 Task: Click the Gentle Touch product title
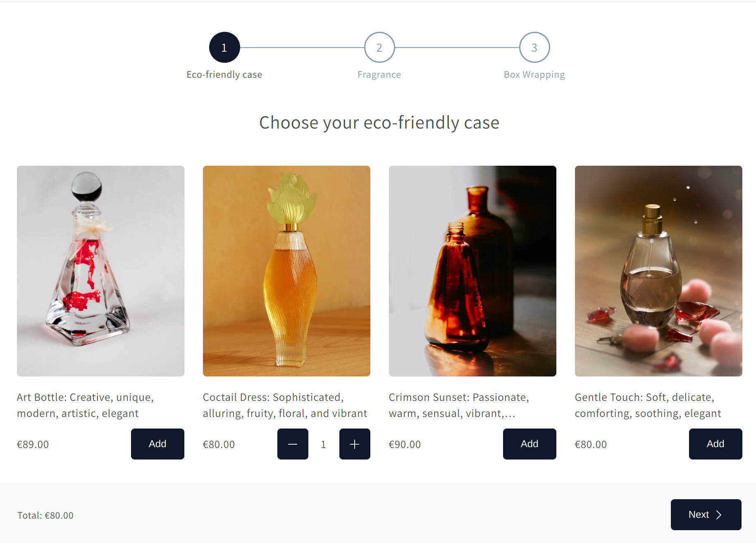[648, 405]
